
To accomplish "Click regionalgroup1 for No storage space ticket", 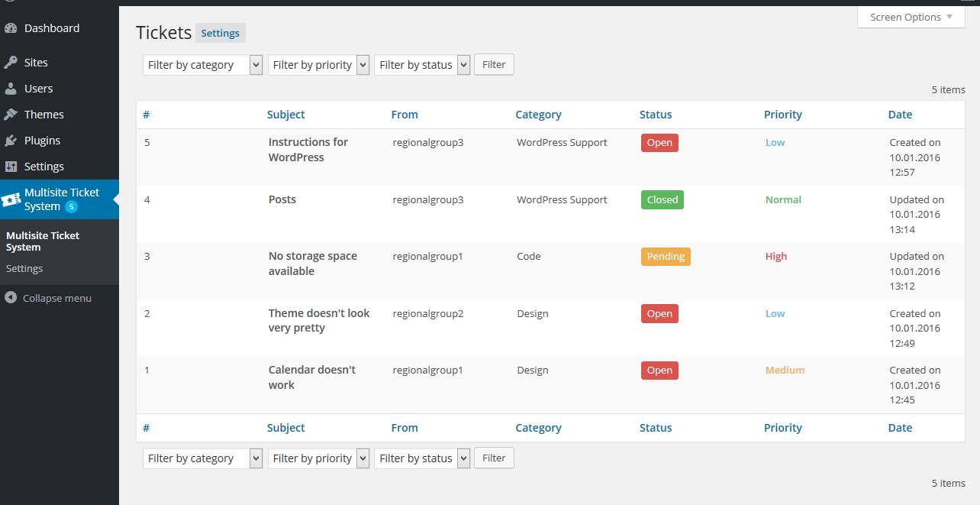I will click(428, 256).
